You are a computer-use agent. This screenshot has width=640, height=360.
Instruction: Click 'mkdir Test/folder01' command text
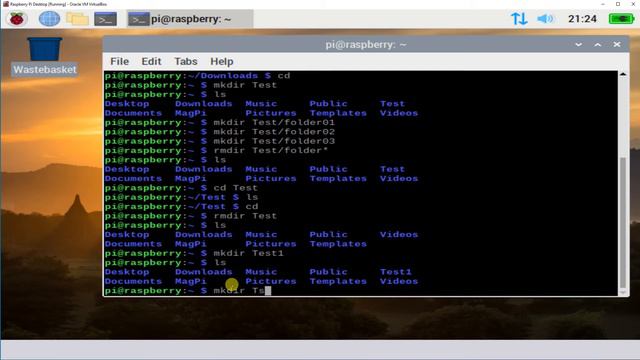tap(274, 122)
